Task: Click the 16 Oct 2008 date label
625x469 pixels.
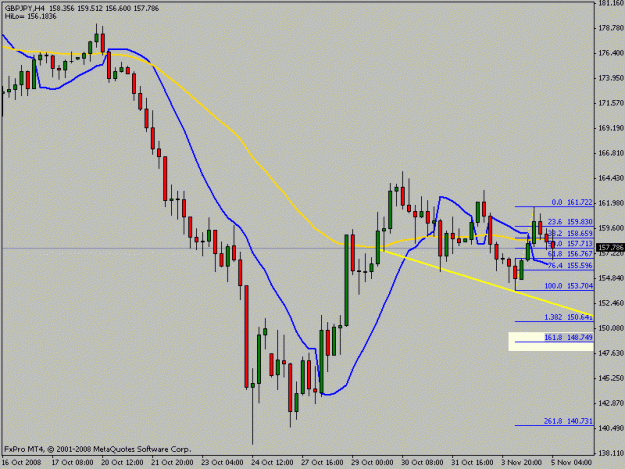Action: 22,463
